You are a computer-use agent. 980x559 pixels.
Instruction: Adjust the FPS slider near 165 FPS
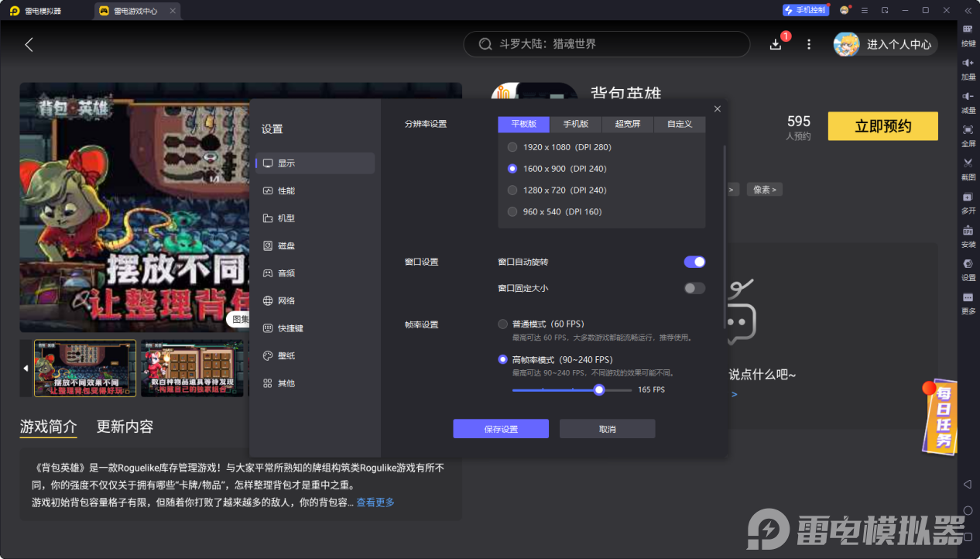tap(598, 389)
